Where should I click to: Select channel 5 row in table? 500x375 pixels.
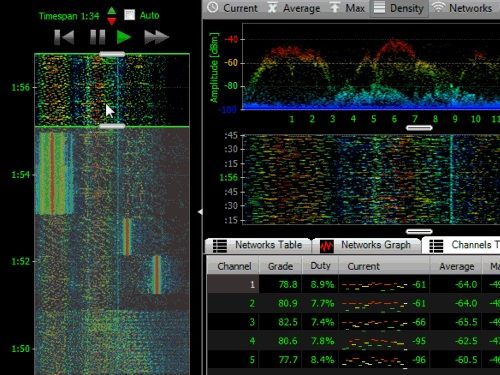click(x=353, y=360)
